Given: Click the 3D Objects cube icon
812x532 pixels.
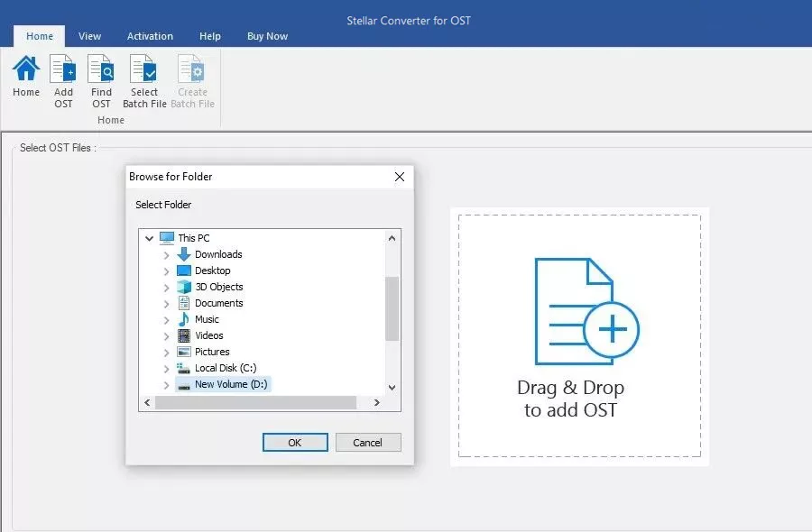Looking at the screenshot, I should (x=184, y=287).
